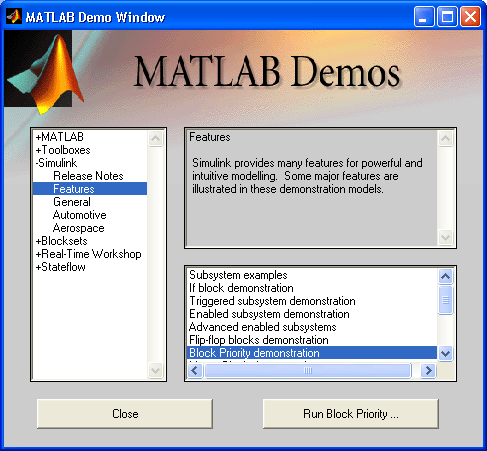Minimize the MATLAB Demo Window
The width and height of the screenshot is (487, 451).
(x=424, y=16)
